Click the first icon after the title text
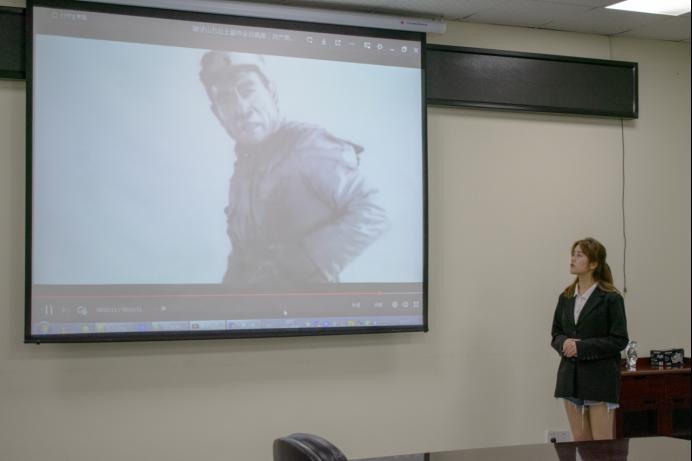Screen dimensions: 692x461 click(309, 41)
